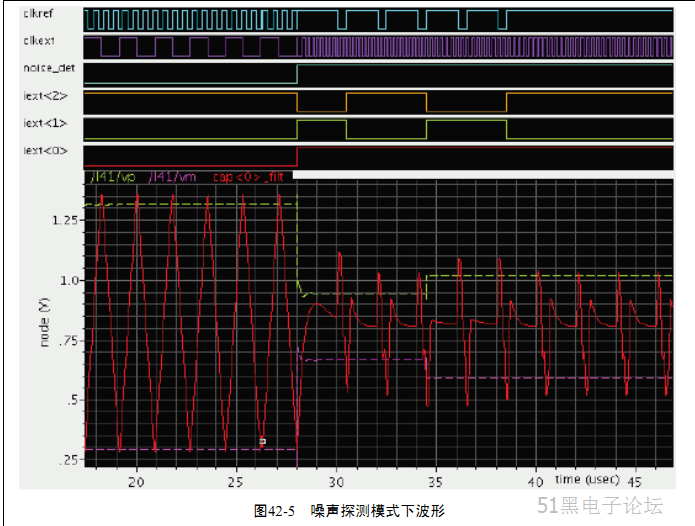Select the noise_det signal label
The width and height of the screenshot is (695, 526).
click(49, 68)
